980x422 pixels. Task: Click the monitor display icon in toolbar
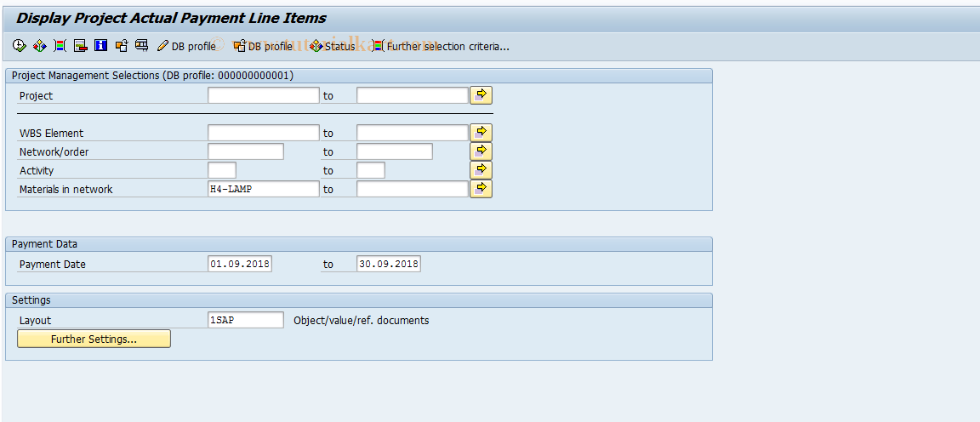pyautogui.click(x=142, y=46)
